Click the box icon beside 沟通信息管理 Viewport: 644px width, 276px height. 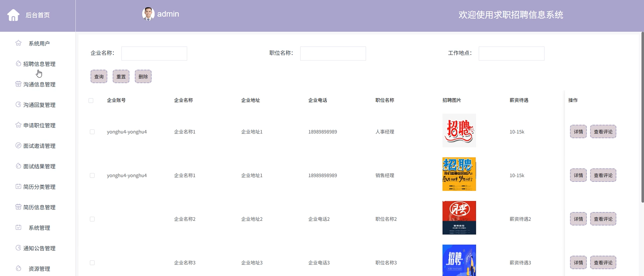18,84
